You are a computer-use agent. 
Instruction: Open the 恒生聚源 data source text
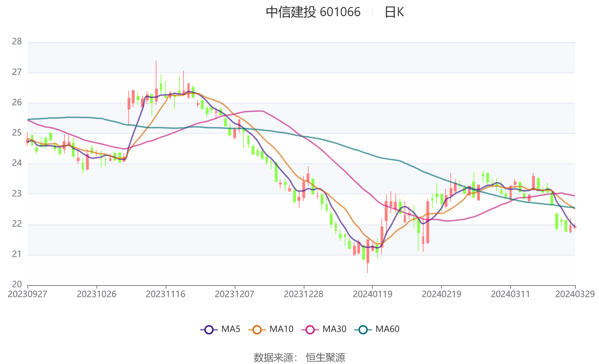click(x=325, y=357)
